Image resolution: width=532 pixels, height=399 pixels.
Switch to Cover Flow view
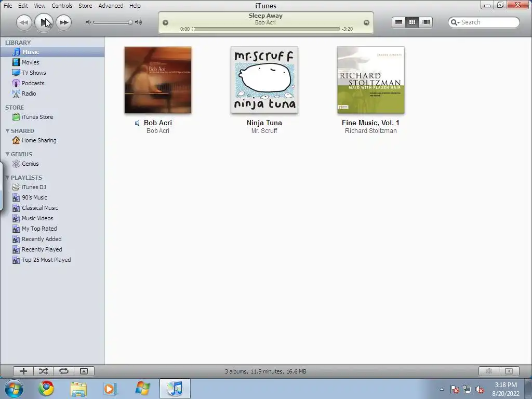point(425,22)
